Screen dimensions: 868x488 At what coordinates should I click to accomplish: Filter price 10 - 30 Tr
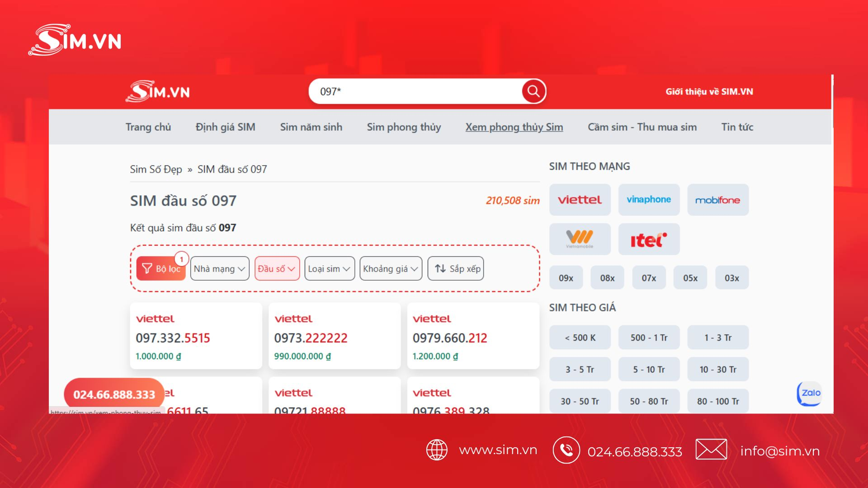click(x=718, y=369)
